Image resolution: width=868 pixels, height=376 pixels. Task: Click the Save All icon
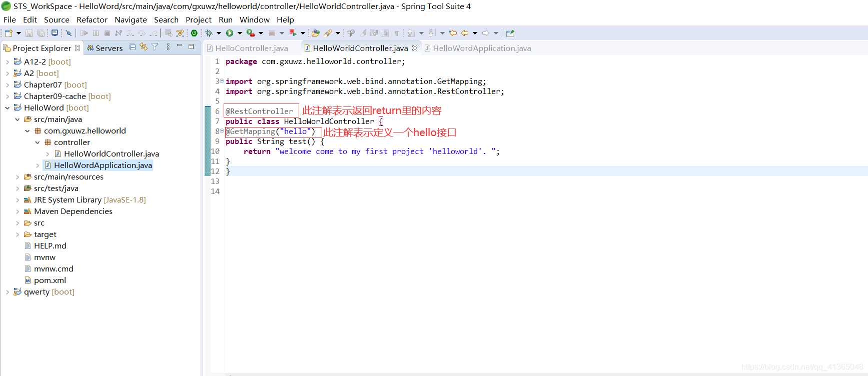tap(41, 33)
